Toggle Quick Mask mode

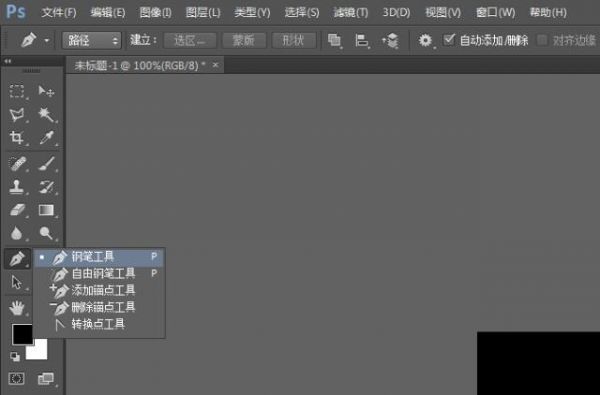click(16, 379)
